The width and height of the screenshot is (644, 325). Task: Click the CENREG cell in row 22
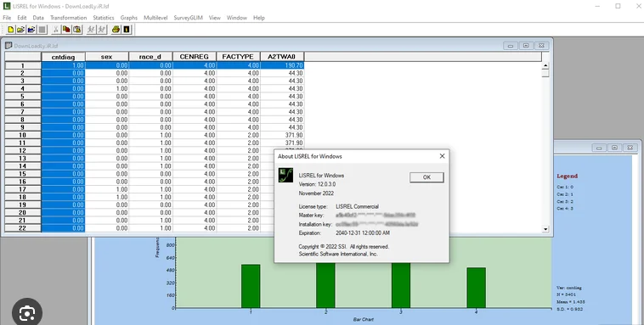[195, 228]
